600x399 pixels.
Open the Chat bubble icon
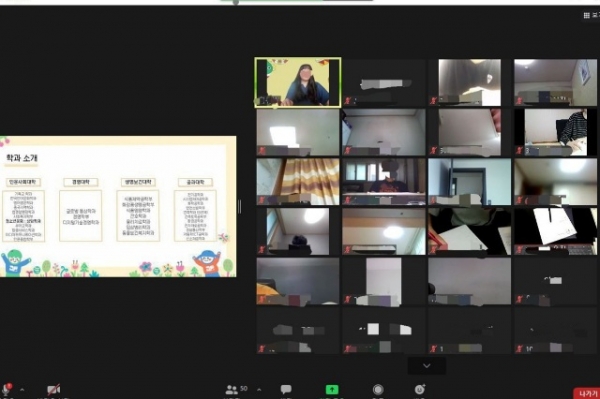tap(286, 389)
